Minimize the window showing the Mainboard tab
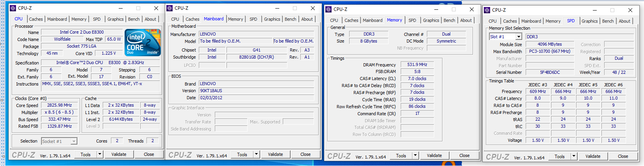The height and width of the screenshot is (166, 644). [277, 8]
